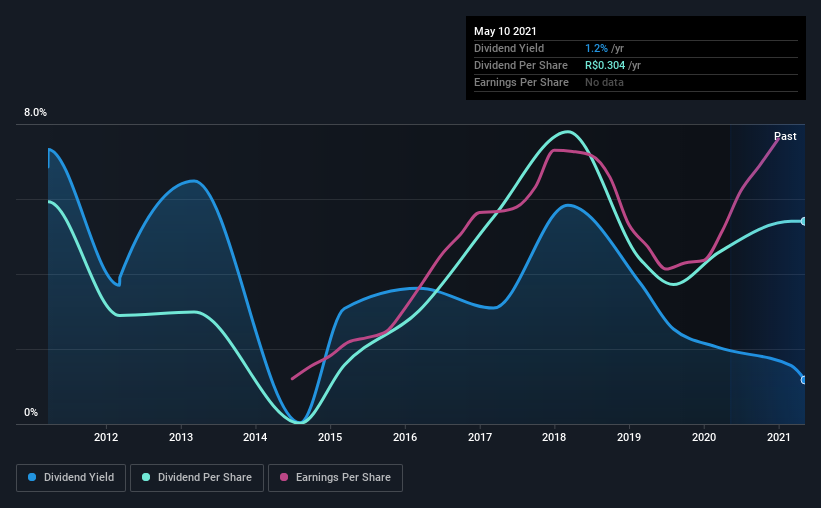
Task: Click the teal Dividend Per Share legend dot
Action: (146, 477)
